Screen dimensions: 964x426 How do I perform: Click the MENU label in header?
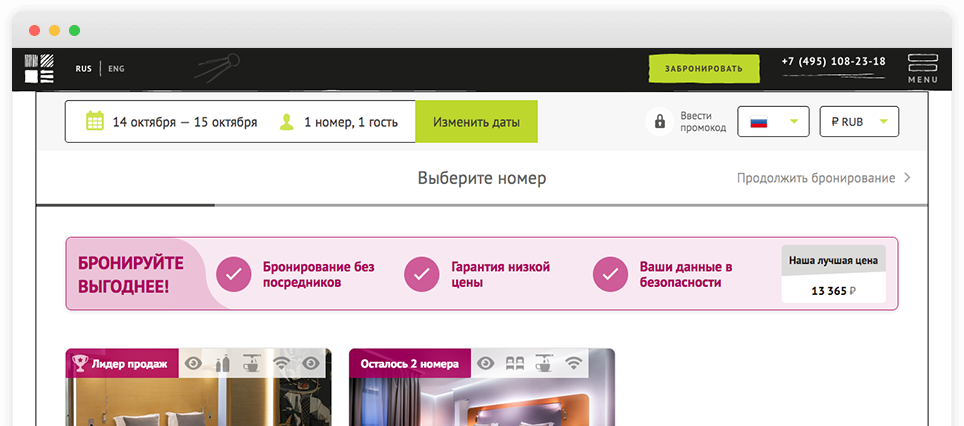click(x=923, y=80)
